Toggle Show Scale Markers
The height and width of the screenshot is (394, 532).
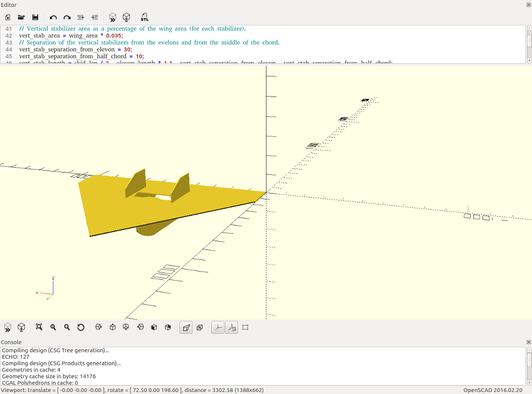[232, 327]
